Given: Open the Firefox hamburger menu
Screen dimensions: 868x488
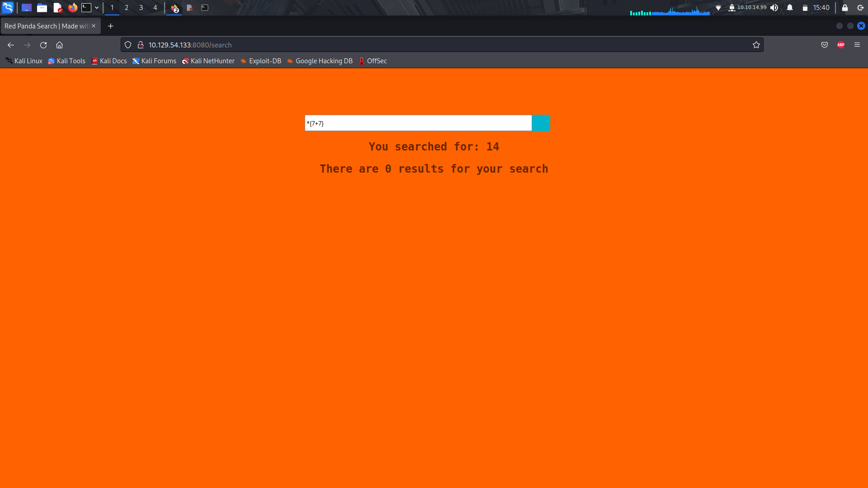Looking at the screenshot, I should tap(857, 45).
